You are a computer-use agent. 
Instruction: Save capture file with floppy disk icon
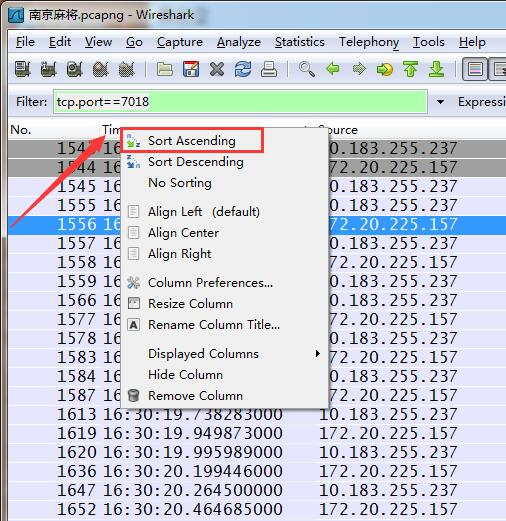191,69
